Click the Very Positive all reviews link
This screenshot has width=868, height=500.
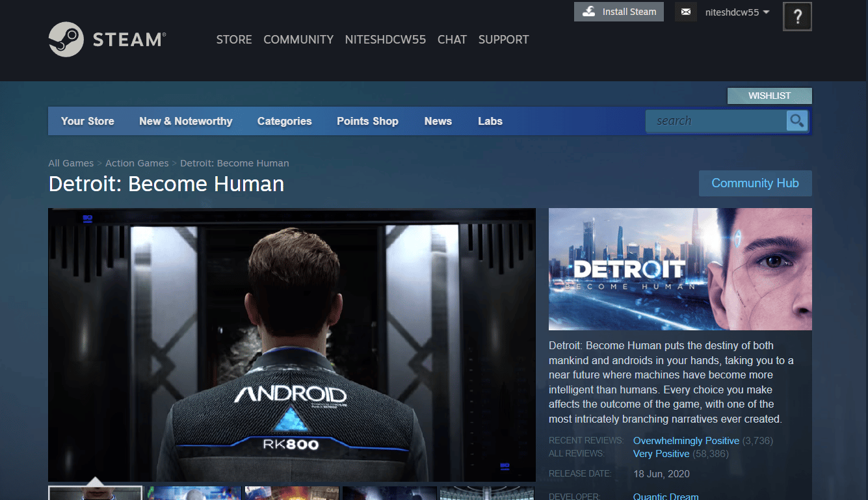pos(661,454)
